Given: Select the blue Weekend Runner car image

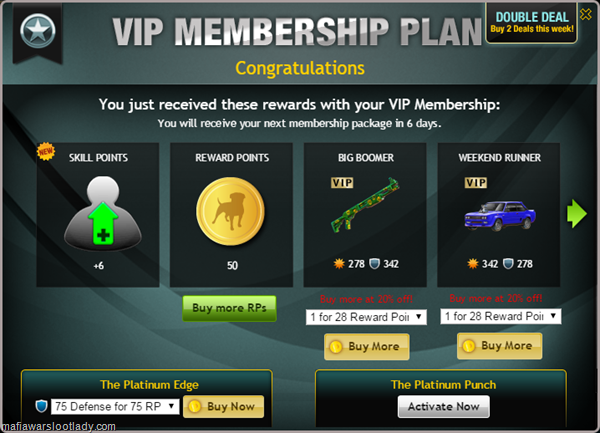Looking at the screenshot, I should 500,216.
